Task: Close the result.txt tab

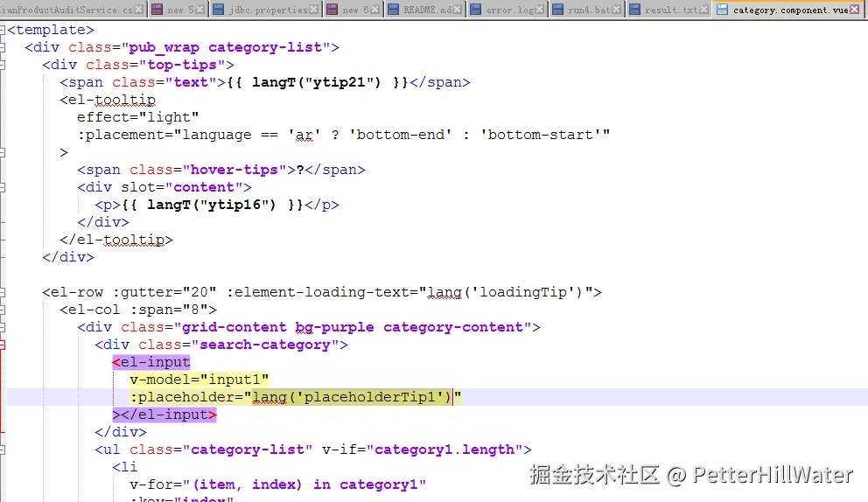Action: 703,10
